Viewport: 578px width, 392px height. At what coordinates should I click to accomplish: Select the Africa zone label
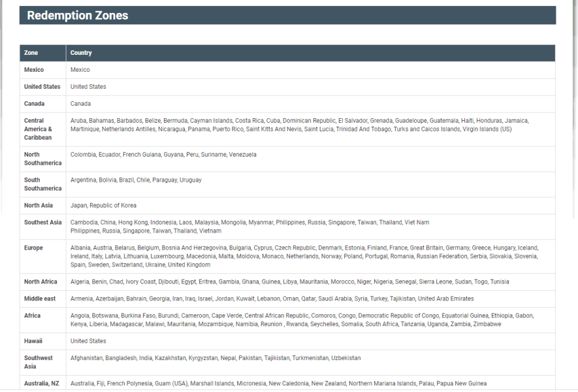33,316
